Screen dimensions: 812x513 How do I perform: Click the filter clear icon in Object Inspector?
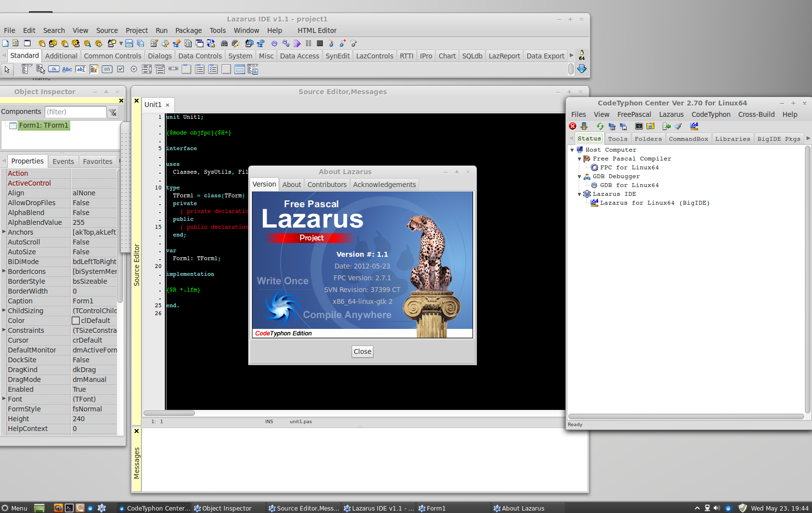click(113, 112)
